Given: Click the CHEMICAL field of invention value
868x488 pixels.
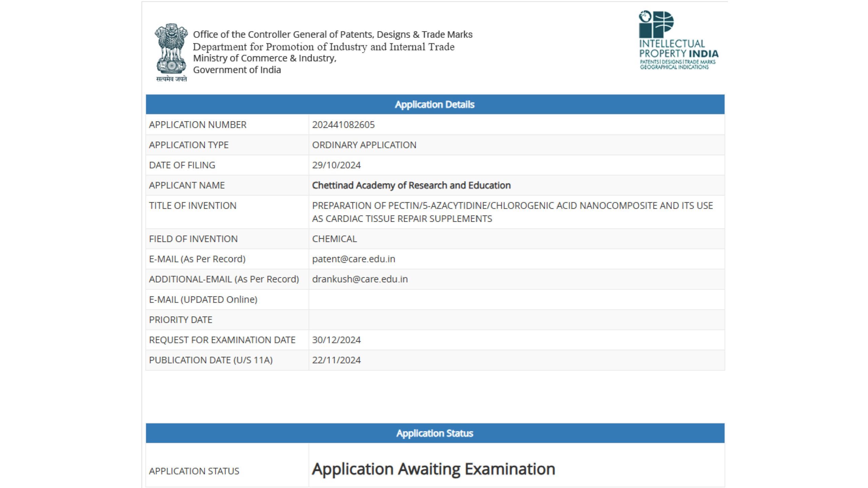Looking at the screenshot, I should pyautogui.click(x=334, y=239).
